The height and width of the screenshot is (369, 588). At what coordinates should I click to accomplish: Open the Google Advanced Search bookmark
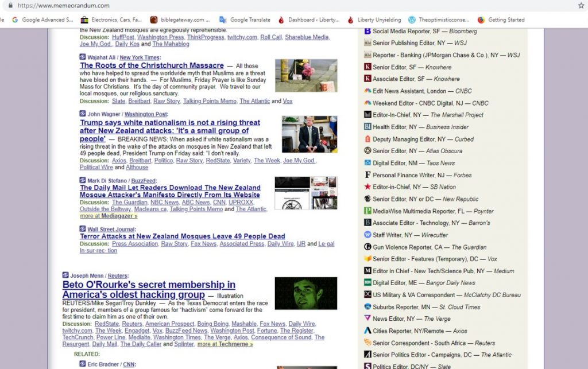pyautogui.click(x=42, y=20)
